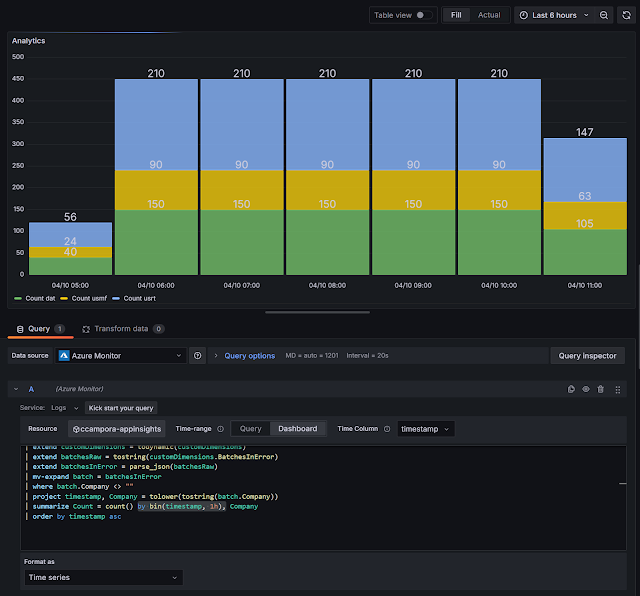Click the Time-range info icon
Image resolution: width=640 pixels, height=596 pixels.
(220, 428)
